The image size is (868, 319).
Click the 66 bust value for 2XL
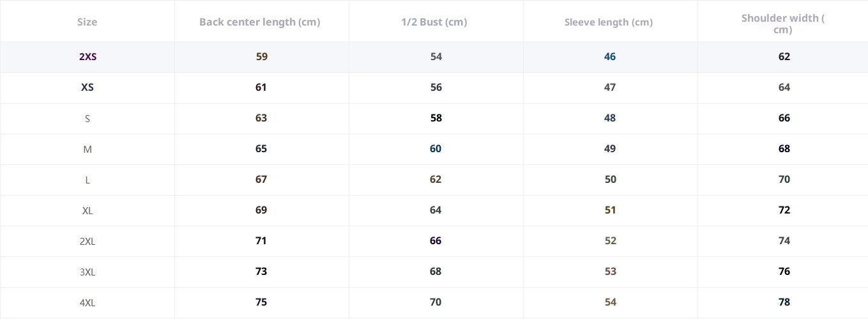click(436, 241)
